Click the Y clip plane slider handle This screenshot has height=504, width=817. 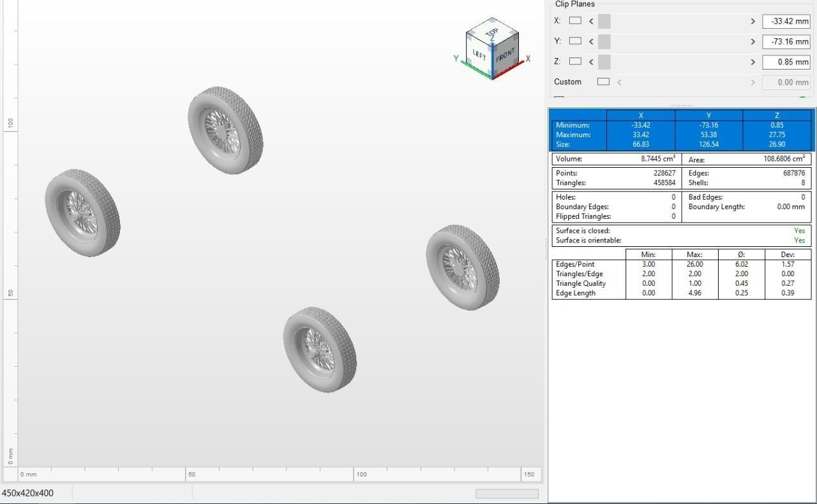[x=604, y=41]
